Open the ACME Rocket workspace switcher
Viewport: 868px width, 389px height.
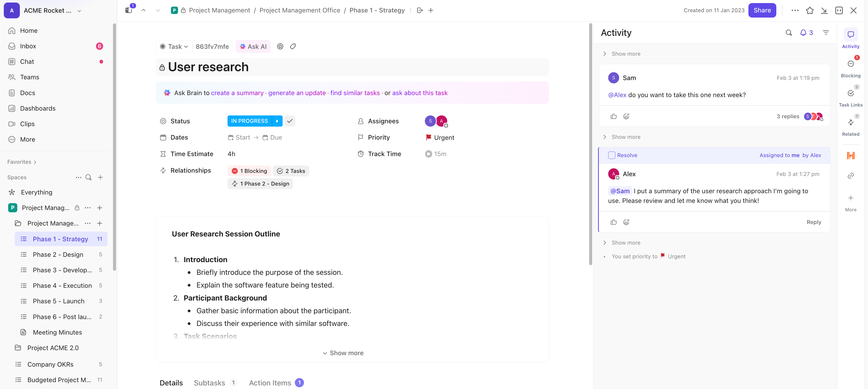coord(47,10)
